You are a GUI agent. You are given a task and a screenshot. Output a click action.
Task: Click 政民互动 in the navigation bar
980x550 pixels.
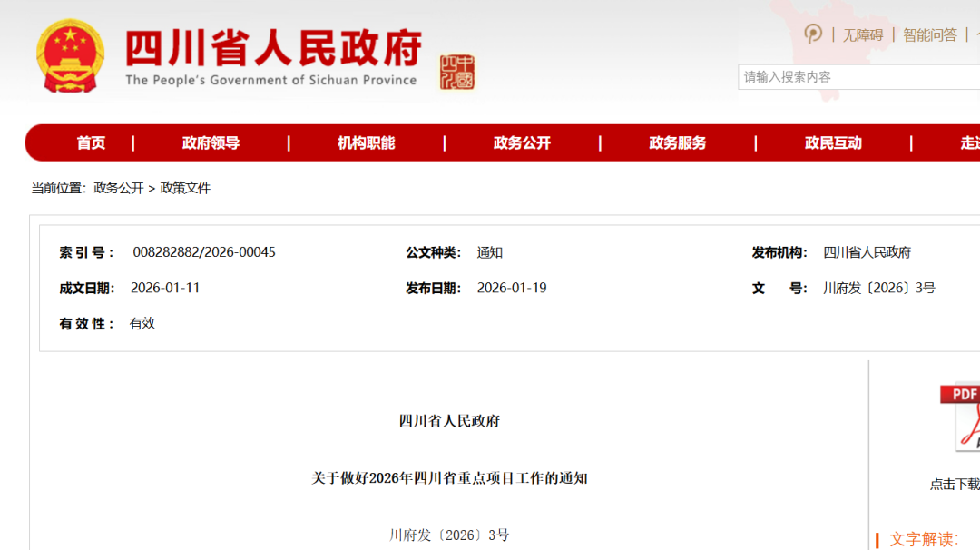click(833, 142)
